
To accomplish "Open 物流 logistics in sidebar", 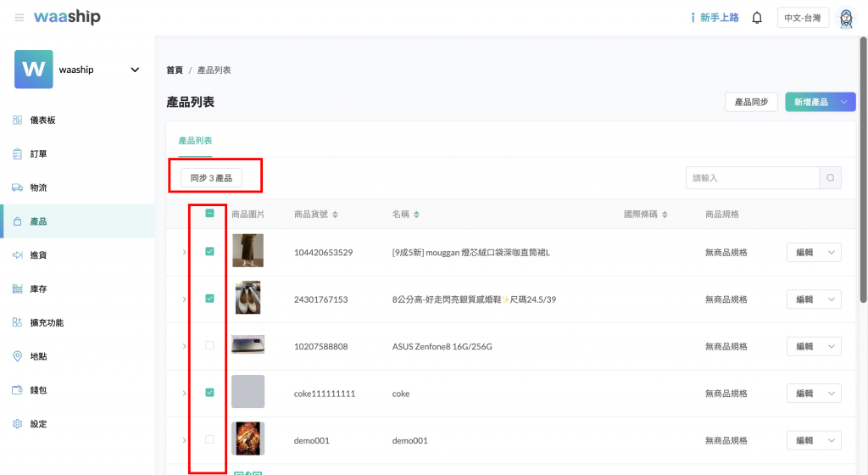I will point(38,187).
